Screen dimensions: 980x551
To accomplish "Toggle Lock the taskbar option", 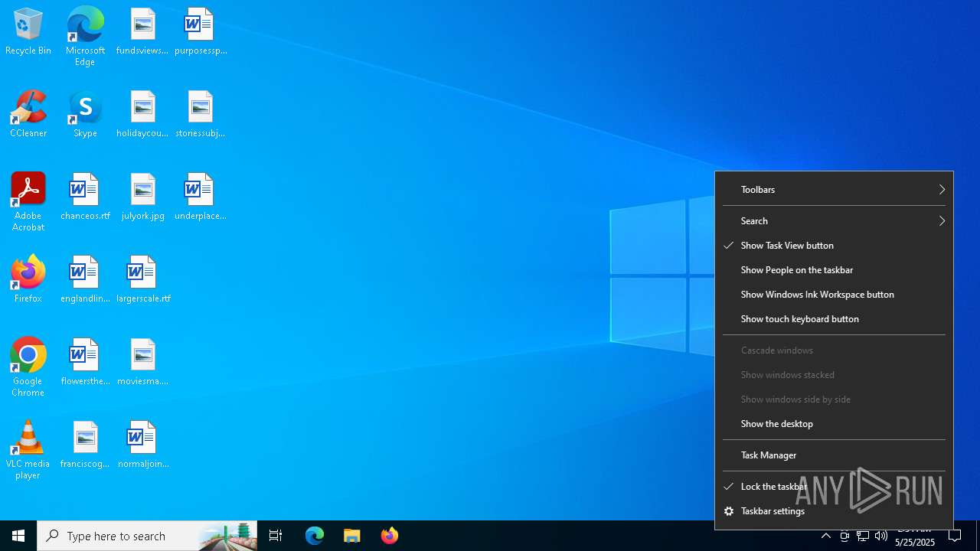I will pyautogui.click(x=834, y=487).
